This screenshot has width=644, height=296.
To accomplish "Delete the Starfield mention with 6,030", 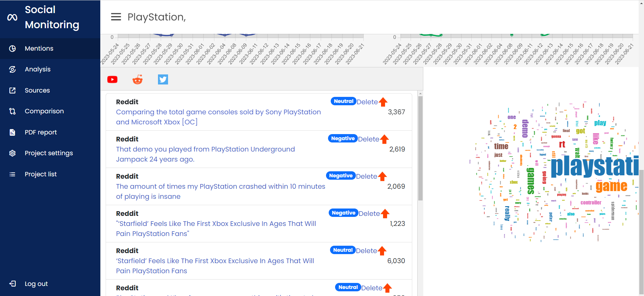I will point(366,251).
